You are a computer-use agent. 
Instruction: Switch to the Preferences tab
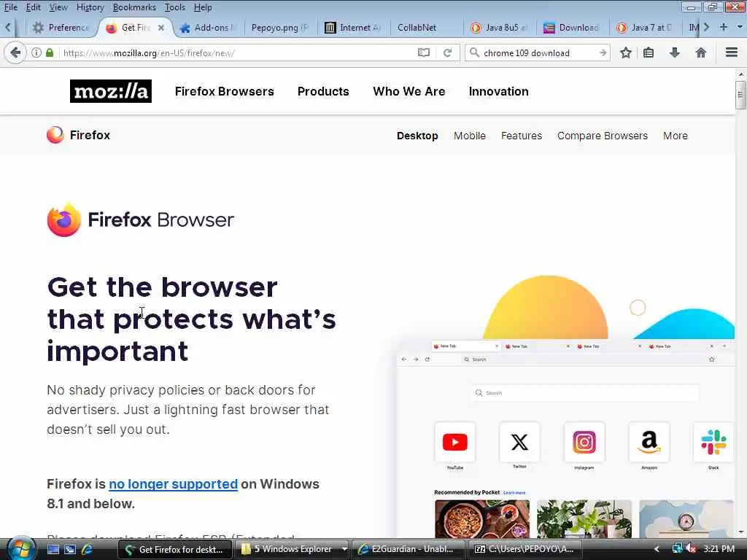pos(60,28)
